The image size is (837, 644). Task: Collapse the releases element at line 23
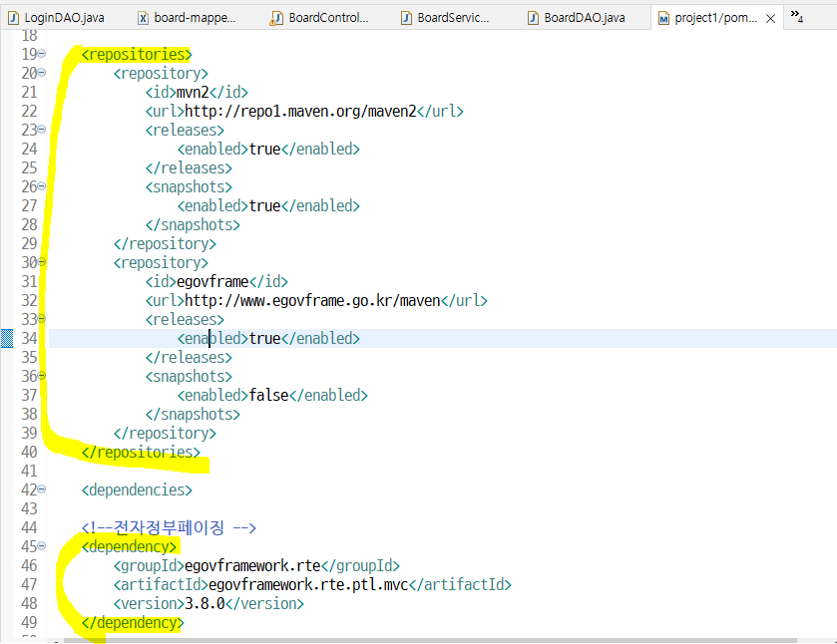42,130
